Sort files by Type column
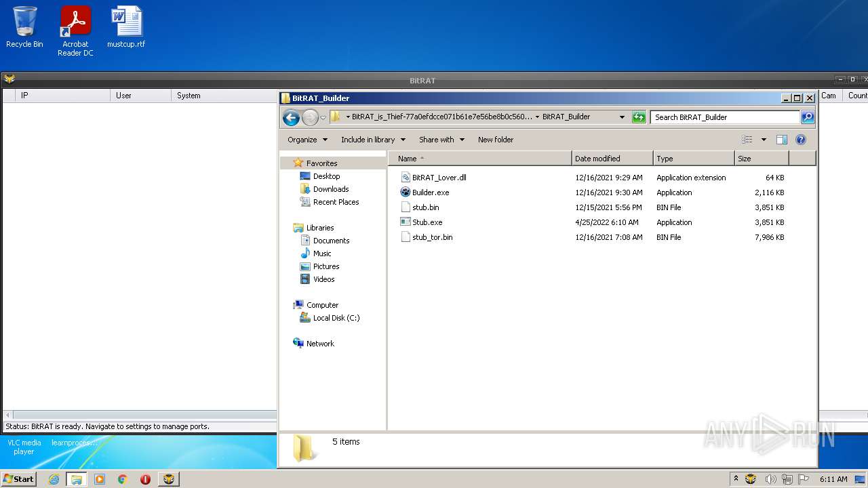Screen dimensions: 868x488 coord(694,159)
